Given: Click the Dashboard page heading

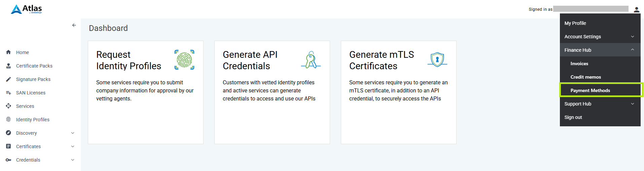Looking at the screenshot, I should click(108, 28).
